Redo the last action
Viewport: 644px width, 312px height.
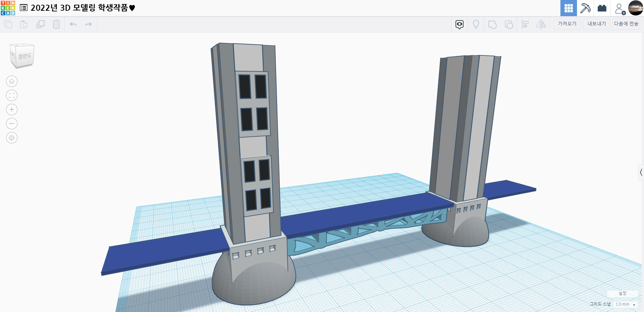89,24
